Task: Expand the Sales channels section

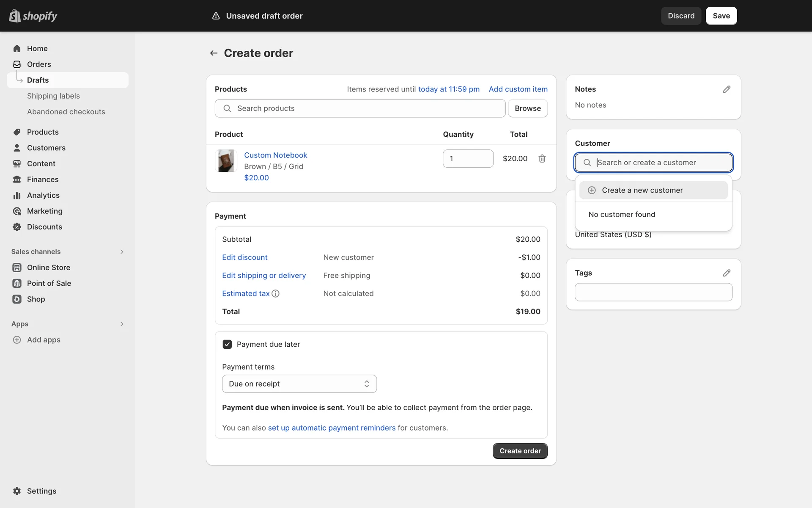Action: [122, 251]
